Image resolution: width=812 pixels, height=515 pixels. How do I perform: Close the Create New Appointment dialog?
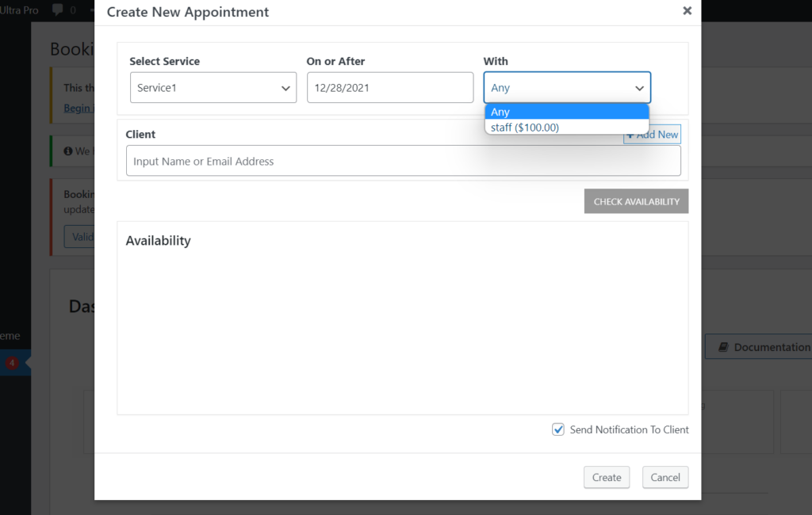coord(687,11)
